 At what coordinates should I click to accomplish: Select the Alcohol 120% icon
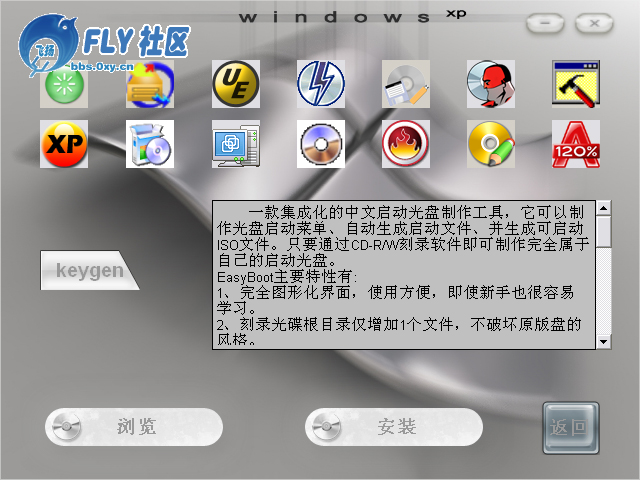point(576,144)
